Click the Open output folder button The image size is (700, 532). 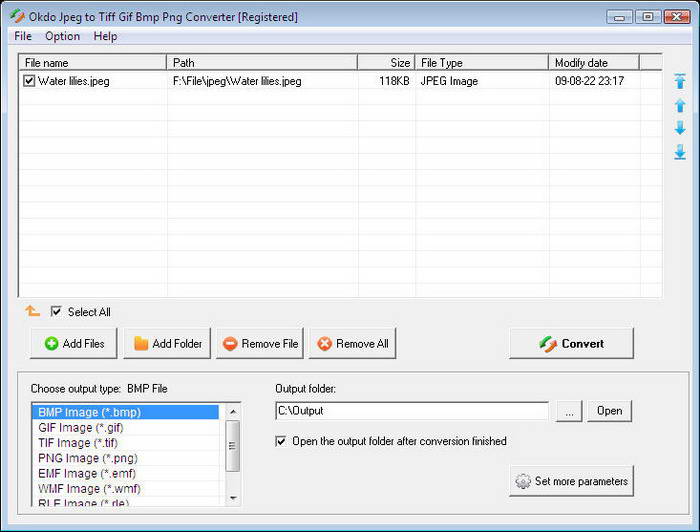pyautogui.click(x=609, y=411)
